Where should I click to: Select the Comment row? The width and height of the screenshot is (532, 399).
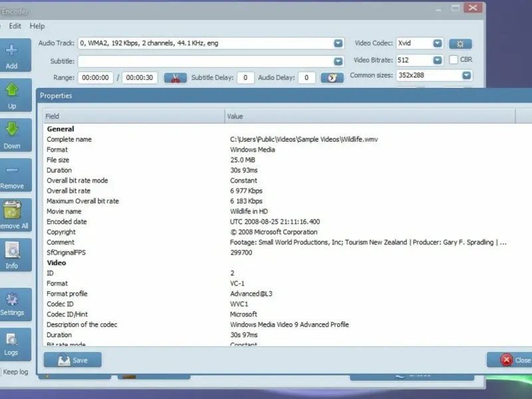[288, 242]
